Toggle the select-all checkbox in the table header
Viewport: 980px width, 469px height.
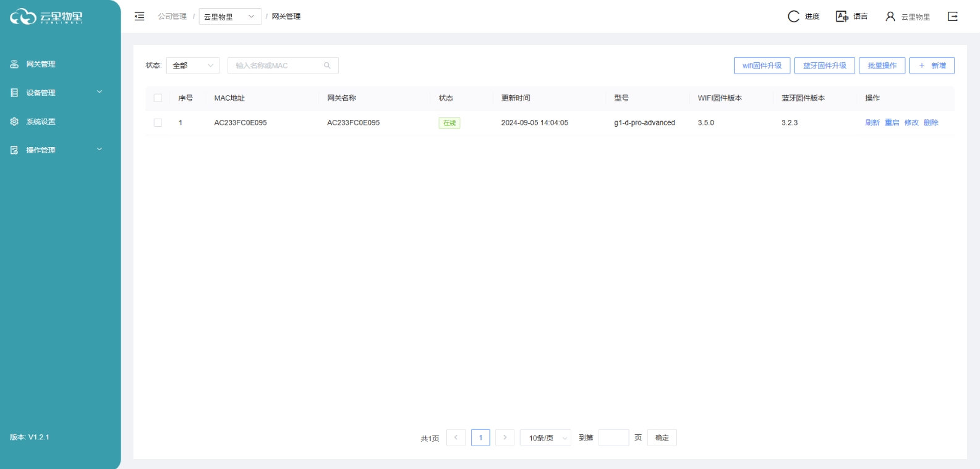[158, 98]
